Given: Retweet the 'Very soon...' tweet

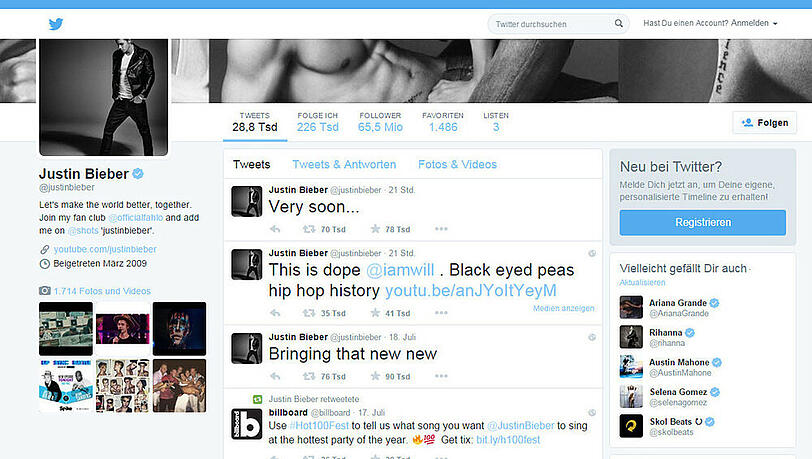Looking at the screenshot, I should (x=309, y=229).
